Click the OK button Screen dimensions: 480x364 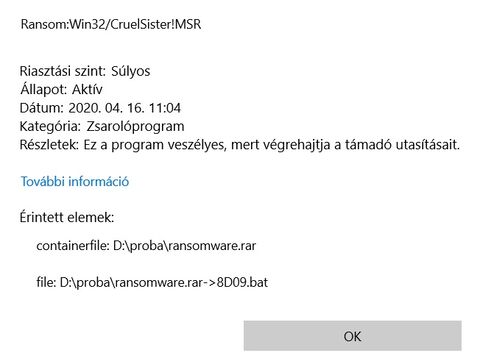coord(352,336)
